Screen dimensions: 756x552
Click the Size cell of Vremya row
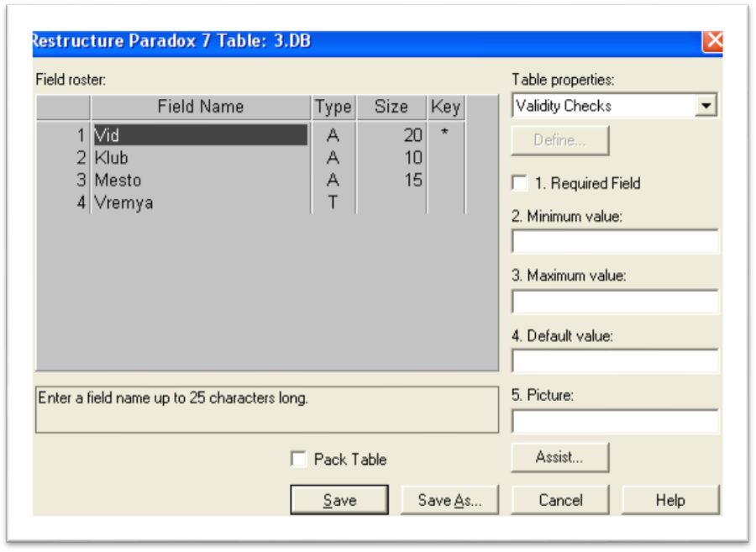coord(391,202)
